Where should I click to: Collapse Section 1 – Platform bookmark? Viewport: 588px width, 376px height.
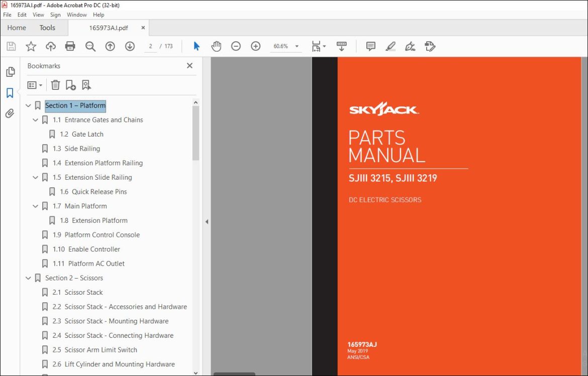(x=28, y=105)
